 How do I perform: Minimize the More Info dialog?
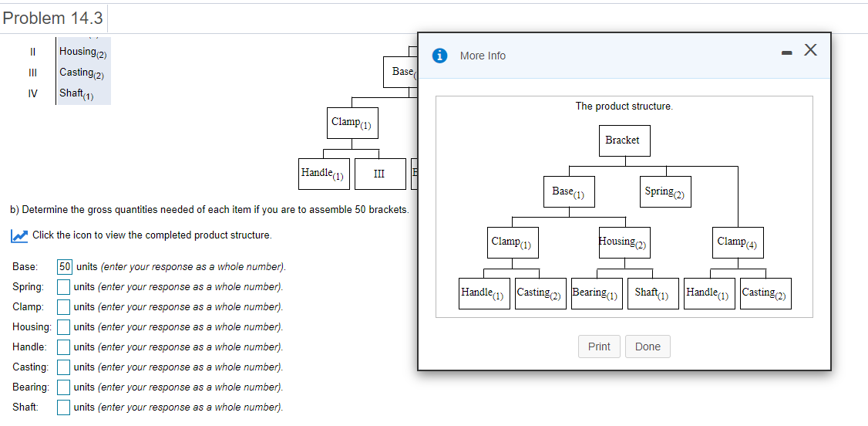[786, 53]
